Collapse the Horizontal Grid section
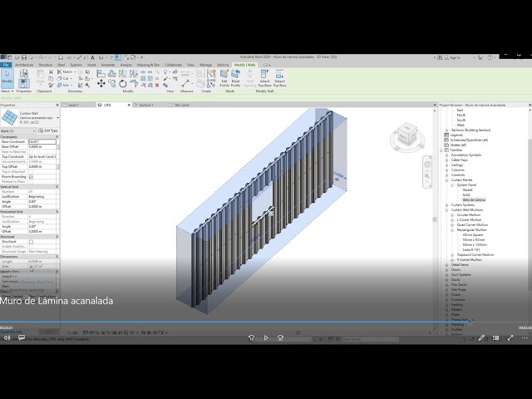The height and width of the screenshot is (399, 532). click(x=57, y=211)
